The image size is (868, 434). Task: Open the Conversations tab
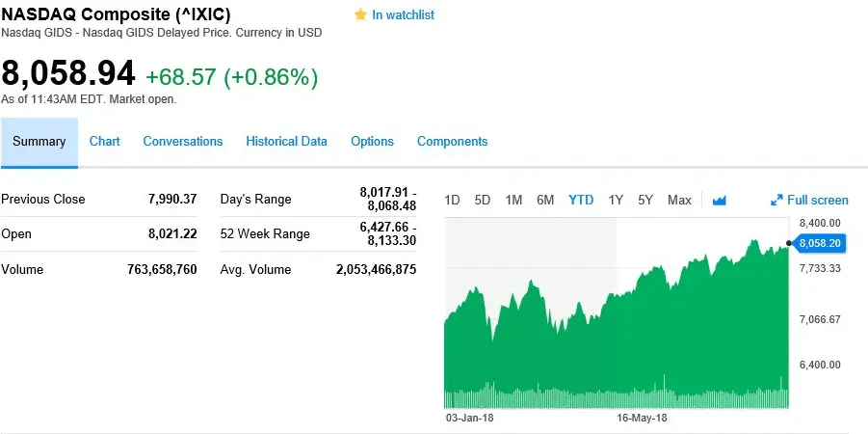[x=183, y=142]
